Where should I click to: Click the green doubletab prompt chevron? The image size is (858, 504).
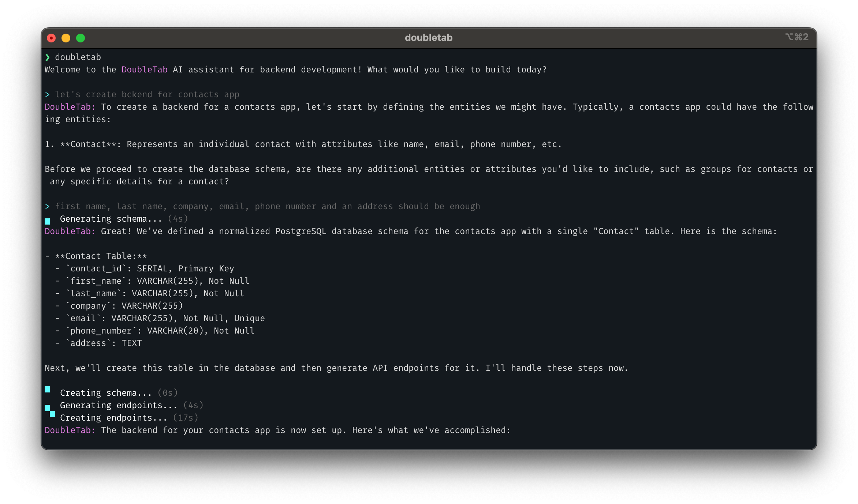pyautogui.click(x=48, y=57)
